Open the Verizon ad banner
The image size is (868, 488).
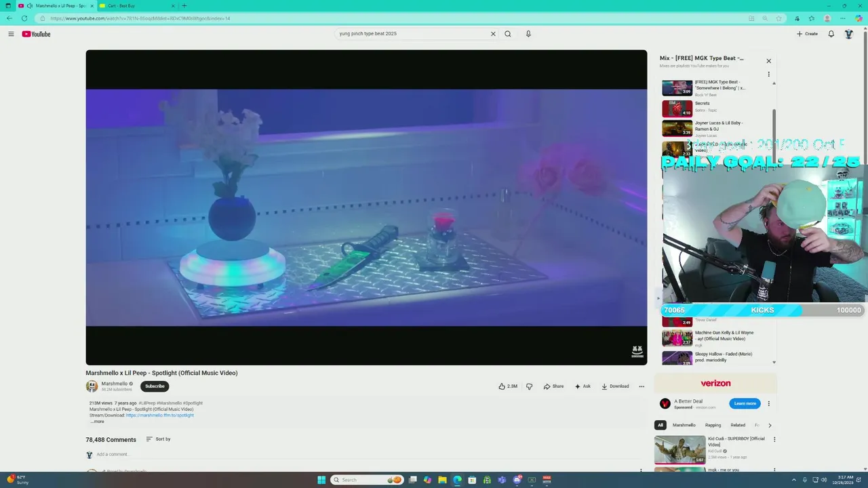click(x=715, y=383)
